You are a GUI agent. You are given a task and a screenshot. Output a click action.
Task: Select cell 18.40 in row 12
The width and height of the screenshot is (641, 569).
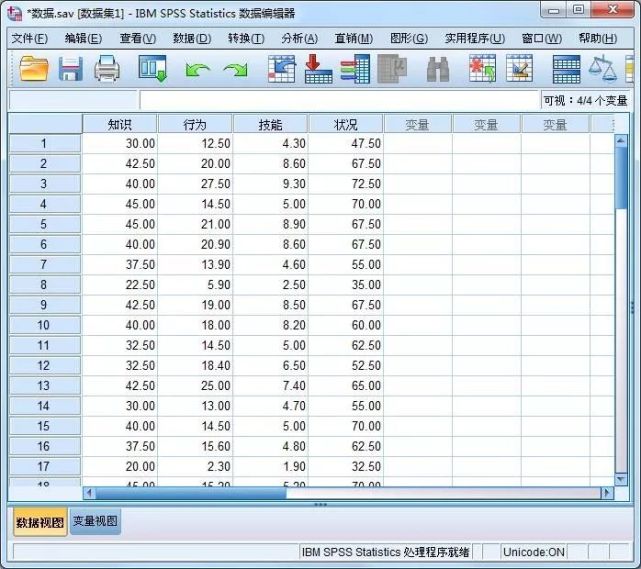[195, 365]
